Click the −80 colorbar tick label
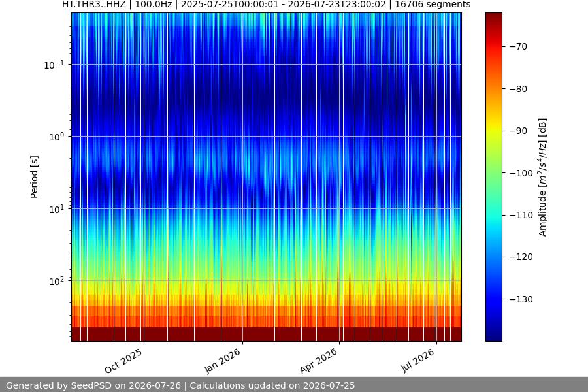 pos(519,89)
